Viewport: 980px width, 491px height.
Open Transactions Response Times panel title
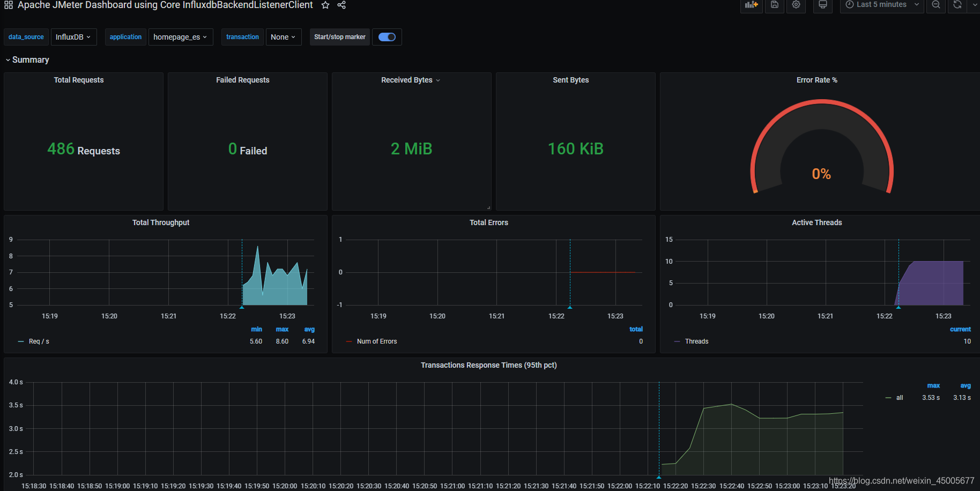489,365
